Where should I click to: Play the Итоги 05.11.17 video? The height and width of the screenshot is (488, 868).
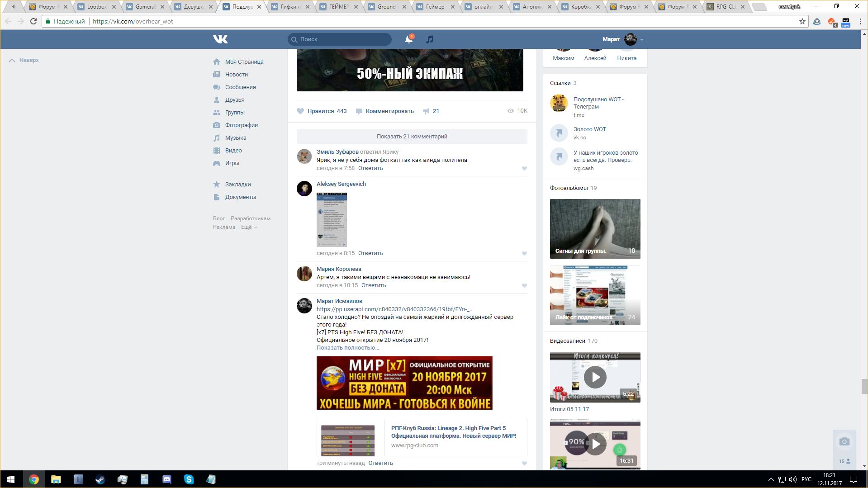pos(595,377)
